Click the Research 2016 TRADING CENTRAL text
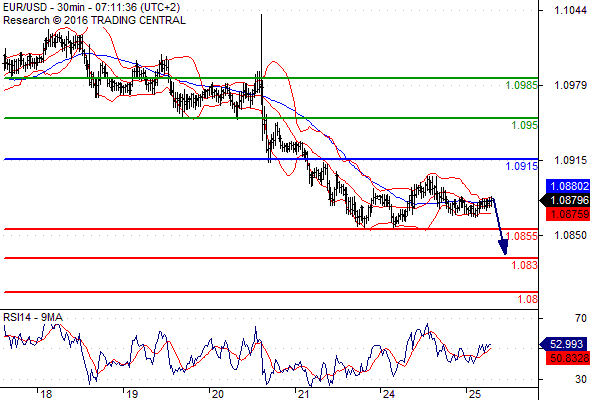Screen dimensions: 590x400 coord(94,20)
